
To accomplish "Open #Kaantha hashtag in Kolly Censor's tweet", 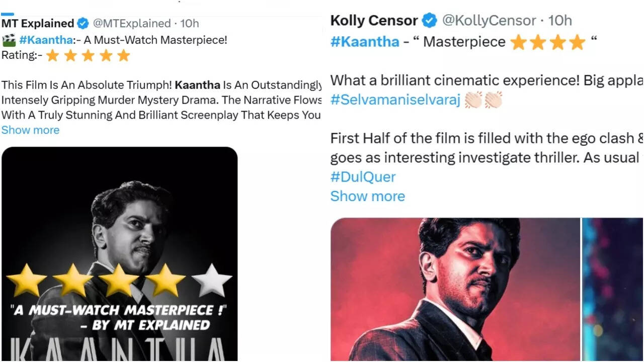I will 365,42.
